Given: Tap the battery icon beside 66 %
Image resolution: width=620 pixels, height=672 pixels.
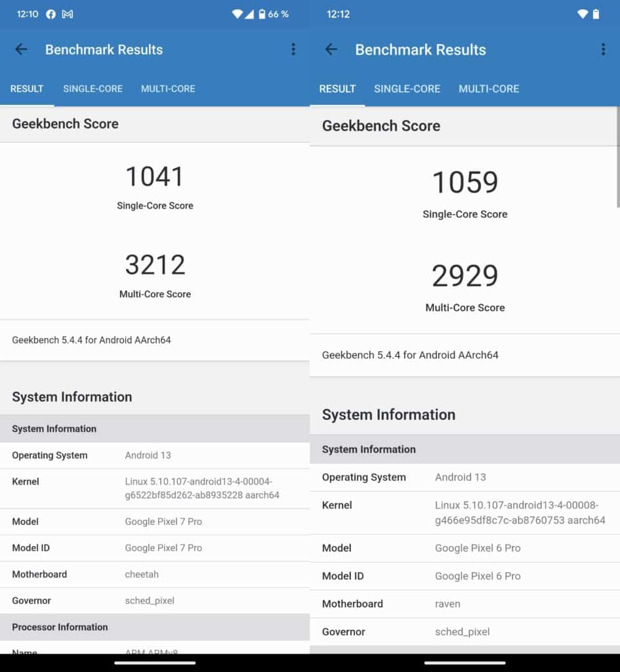Looking at the screenshot, I should tap(262, 14).
